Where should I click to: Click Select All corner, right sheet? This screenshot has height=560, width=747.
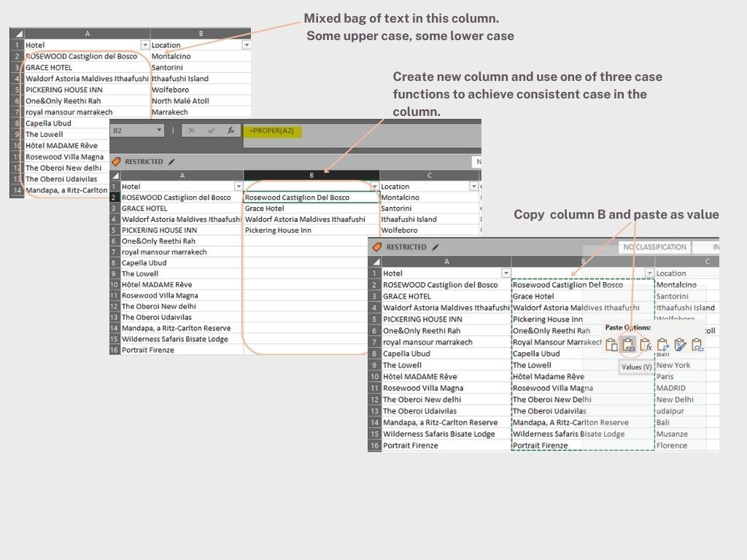[376, 262]
